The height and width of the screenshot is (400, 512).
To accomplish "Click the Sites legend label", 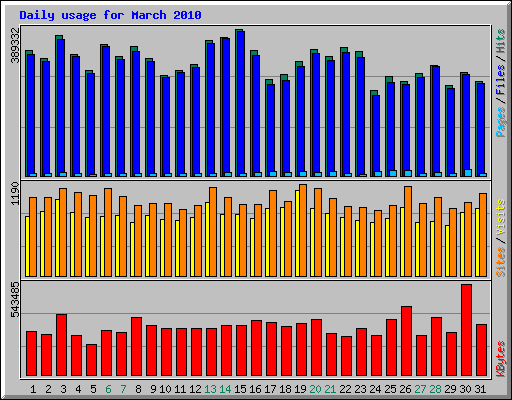I will 501,262.
